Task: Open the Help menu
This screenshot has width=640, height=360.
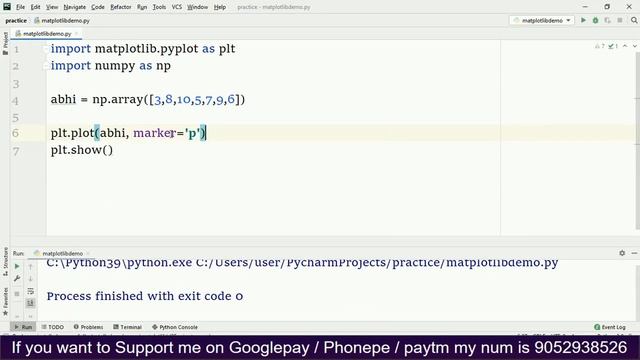Action: pyautogui.click(x=220, y=7)
